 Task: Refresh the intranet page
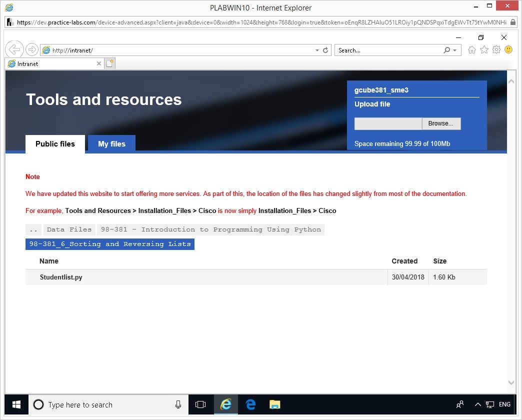coord(325,50)
